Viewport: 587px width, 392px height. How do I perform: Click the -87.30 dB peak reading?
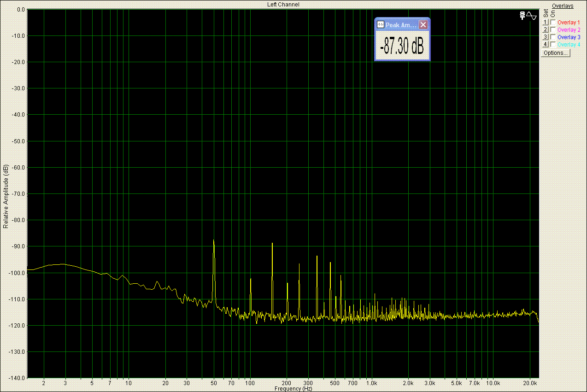[402, 46]
